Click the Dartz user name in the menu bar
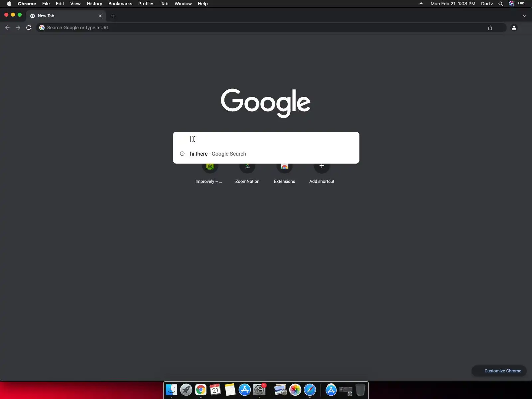 click(487, 4)
